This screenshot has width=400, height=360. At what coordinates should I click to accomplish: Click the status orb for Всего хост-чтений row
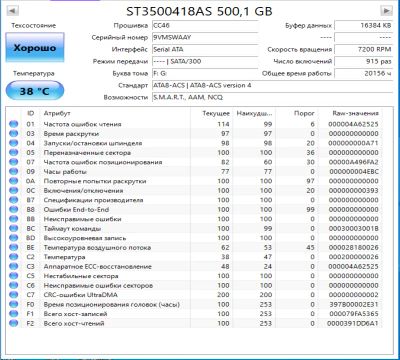tap(14, 323)
